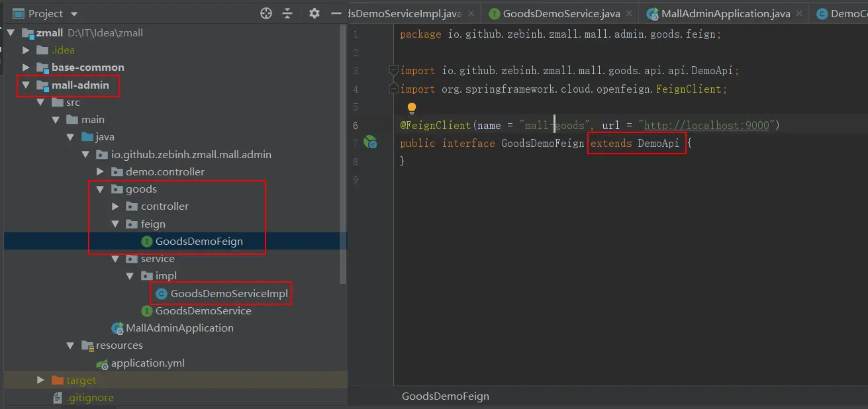Select MallAdminApplication in the tree
Viewport: 868px width, 409px height.
(180, 328)
